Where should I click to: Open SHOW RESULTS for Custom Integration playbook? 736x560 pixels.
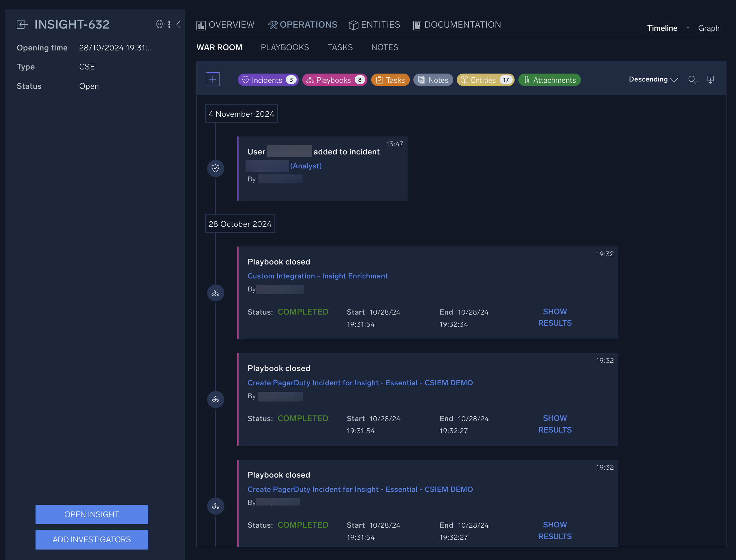point(555,317)
